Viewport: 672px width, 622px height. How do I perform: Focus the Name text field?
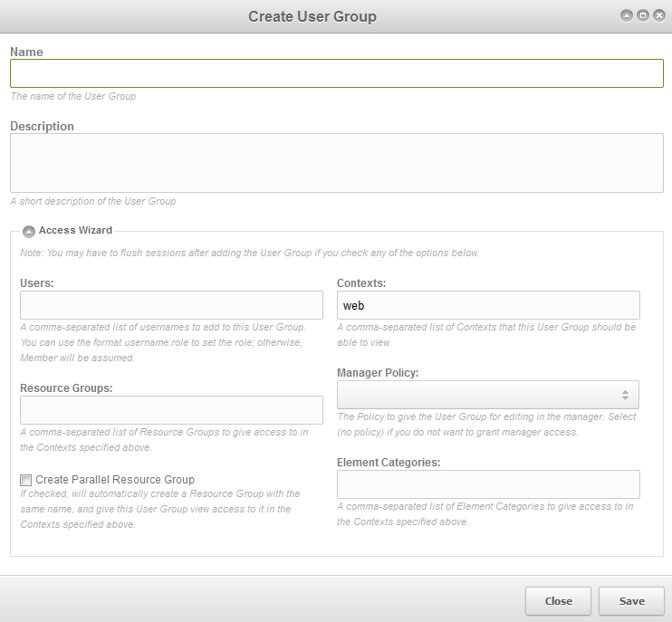336,73
